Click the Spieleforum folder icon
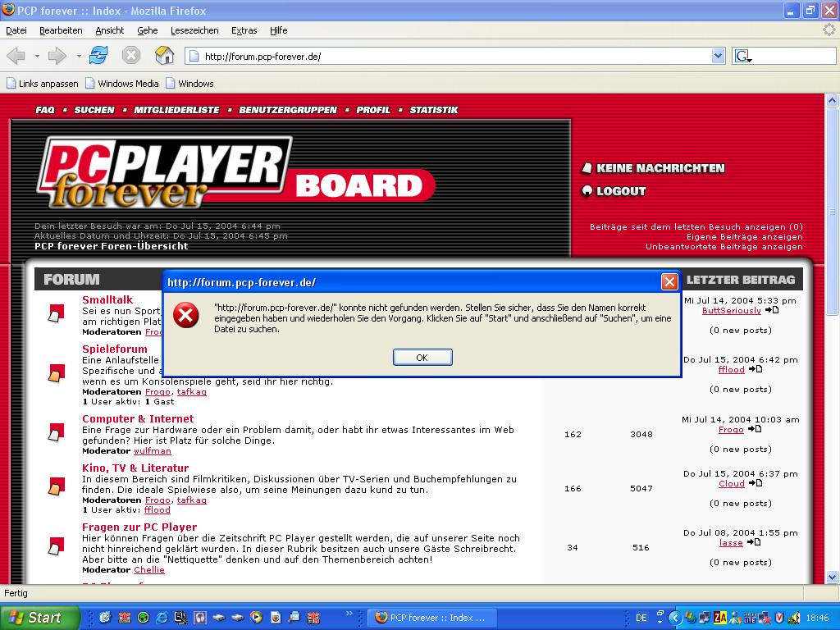840x630 pixels. (x=56, y=373)
